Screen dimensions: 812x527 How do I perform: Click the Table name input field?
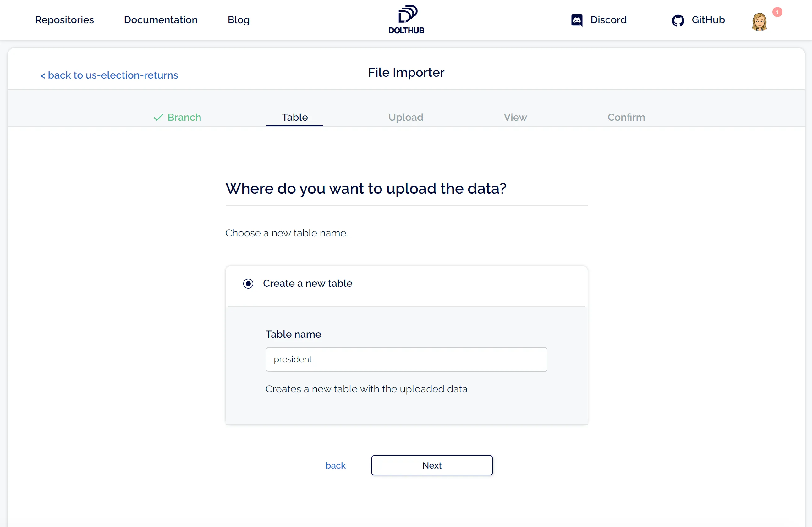406,359
